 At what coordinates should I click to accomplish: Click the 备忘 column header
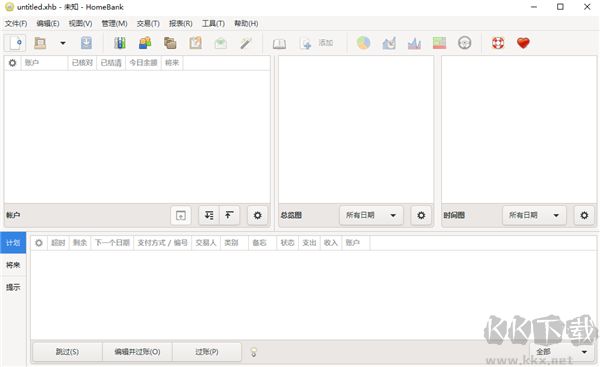pos(262,243)
